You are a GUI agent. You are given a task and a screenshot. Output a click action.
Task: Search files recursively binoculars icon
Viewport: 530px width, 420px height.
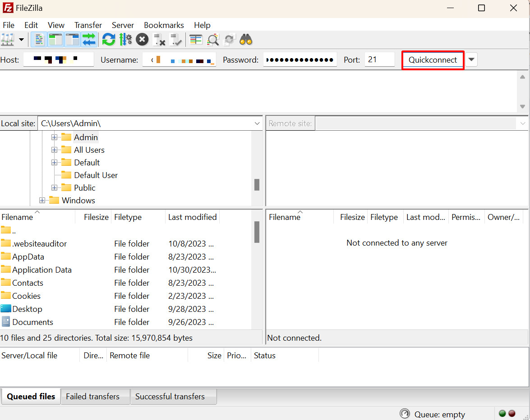click(x=246, y=40)
